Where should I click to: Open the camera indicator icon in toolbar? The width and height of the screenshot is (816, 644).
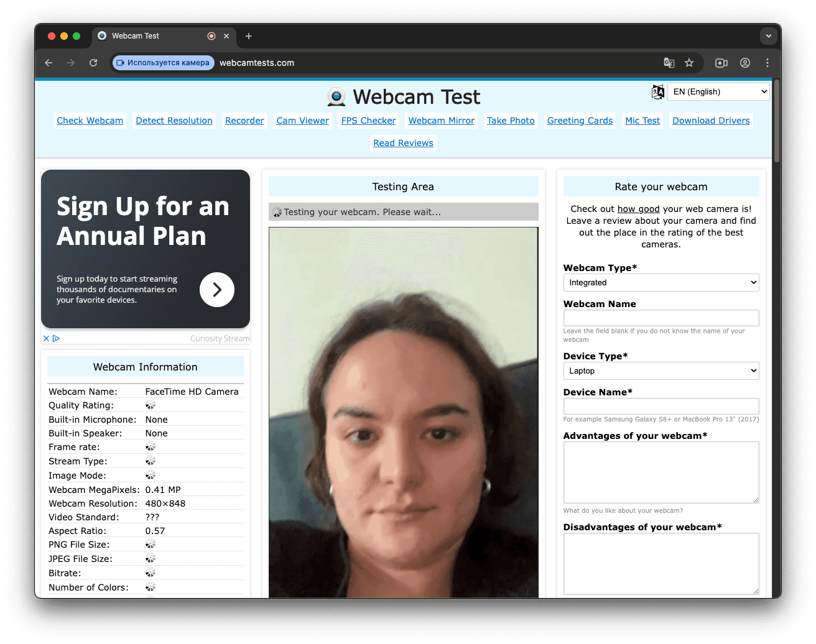(721, 63)
